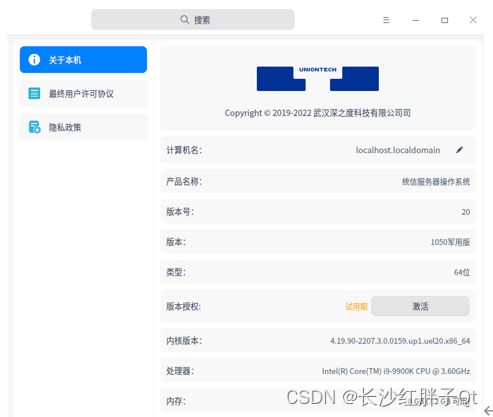
Task: Click the UnionTech logo image
Action: [318, 79]
